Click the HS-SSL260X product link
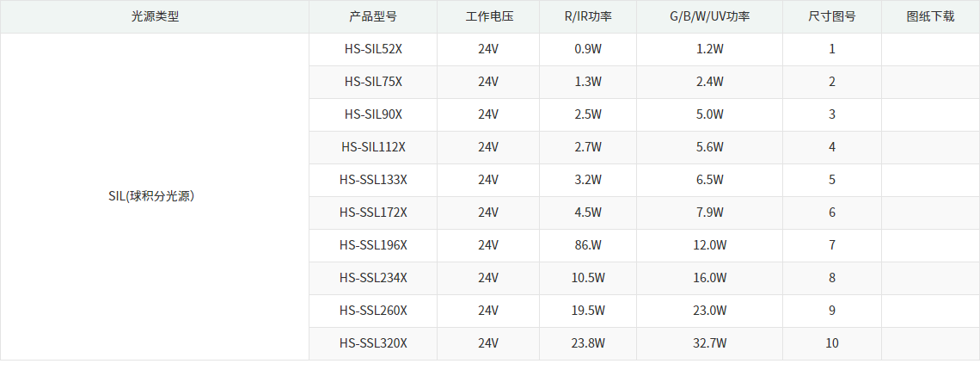The height and width of the screenshot is (376, 980). 373,311
